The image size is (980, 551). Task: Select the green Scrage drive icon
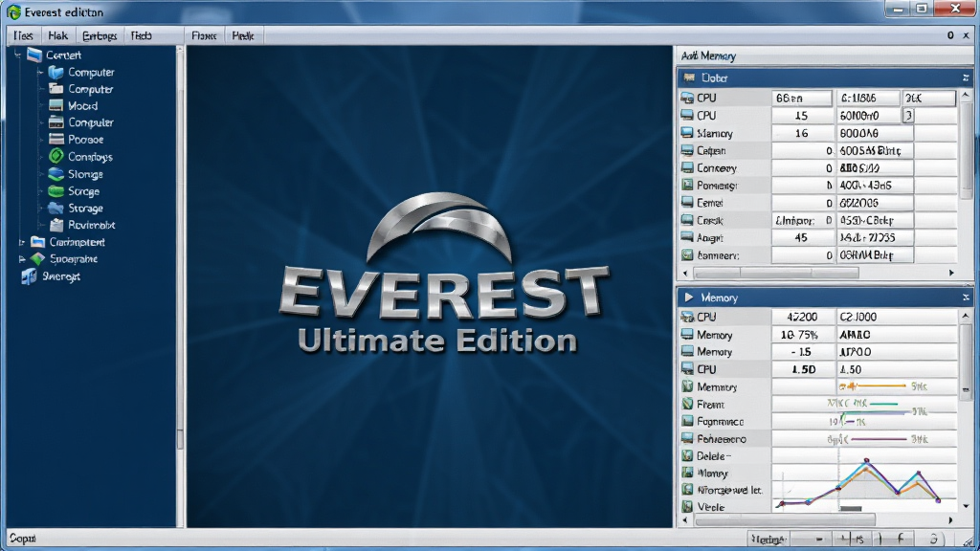point(56,191)
